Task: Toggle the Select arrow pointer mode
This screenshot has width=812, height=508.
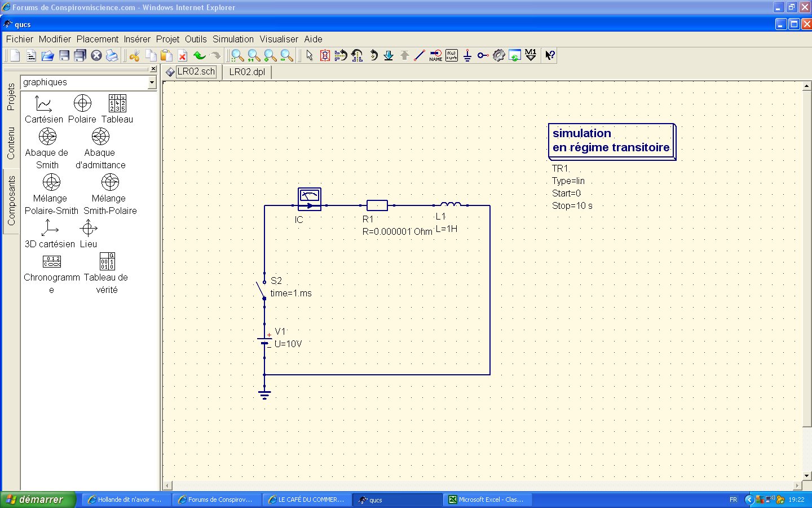Action: pyautogui.click(x=309, y=55)
